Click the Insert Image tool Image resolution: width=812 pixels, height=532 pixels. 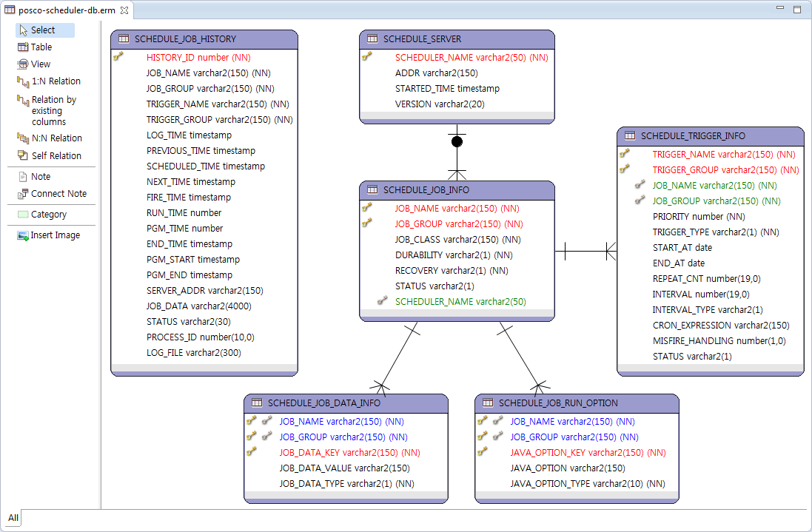click(x=56, y=235)
